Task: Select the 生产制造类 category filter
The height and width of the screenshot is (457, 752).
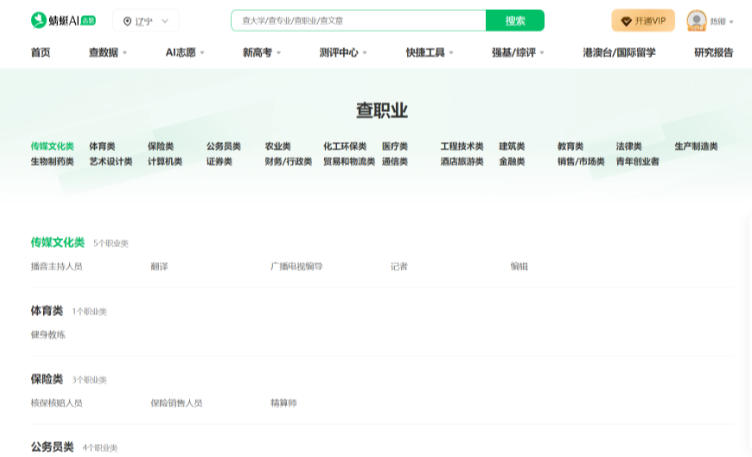Action: point(696,146)
